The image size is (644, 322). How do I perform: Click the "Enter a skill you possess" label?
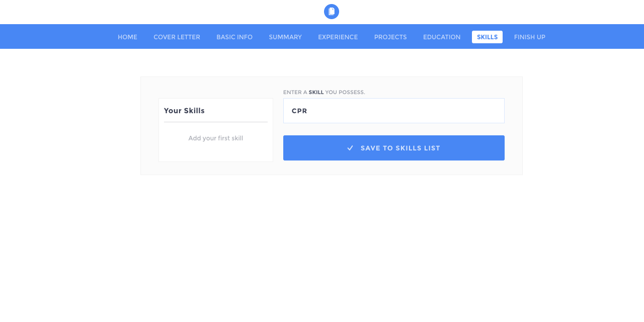[x=324, y=93]
